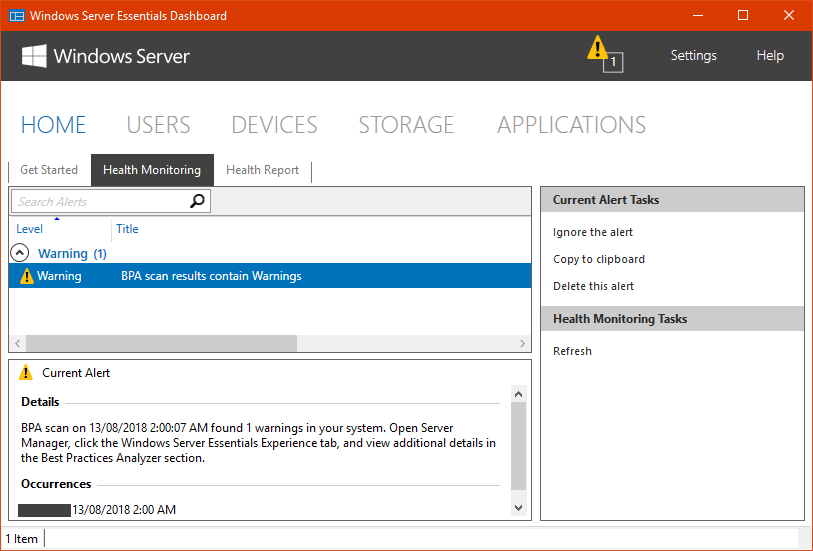Click the alert list horizontal scrollbar thumb
This screenshot has width=813, height=551.
161,343
